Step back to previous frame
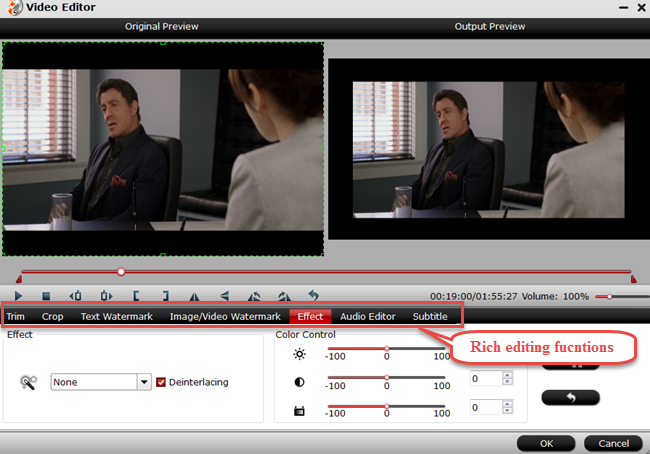This screenshot has height=454, width=650. (x=75, y=296)
